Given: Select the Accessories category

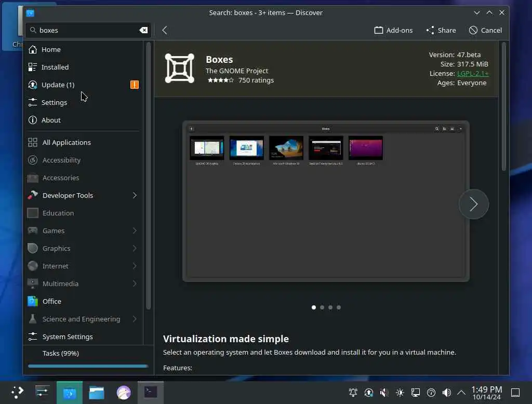Looking at the screenshot, I should coord(84,178).
